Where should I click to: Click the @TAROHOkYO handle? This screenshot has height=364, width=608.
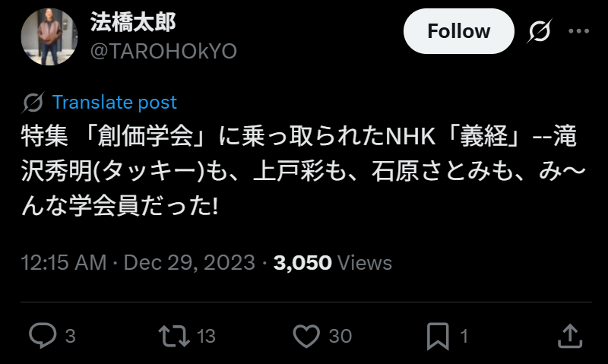[163, 51]
